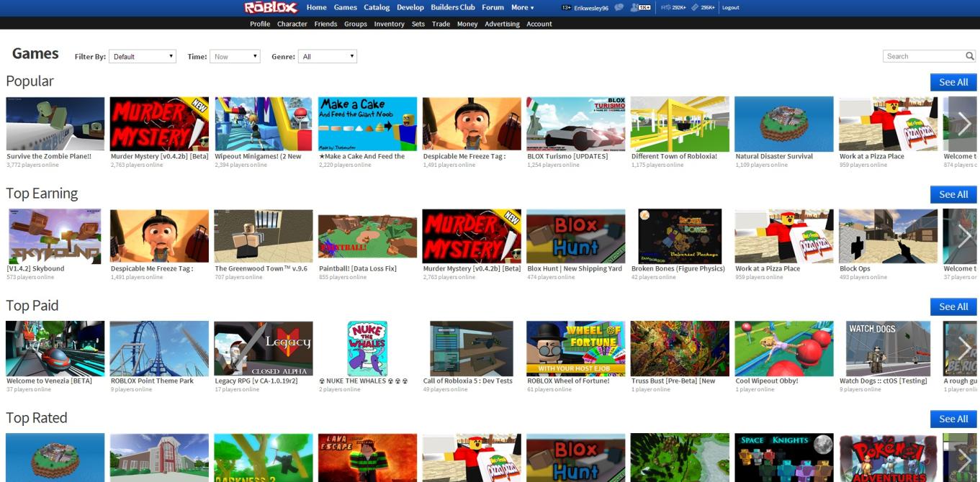Open Profile in the sub-navigation
980x482 pixels.
pos(260,24)
